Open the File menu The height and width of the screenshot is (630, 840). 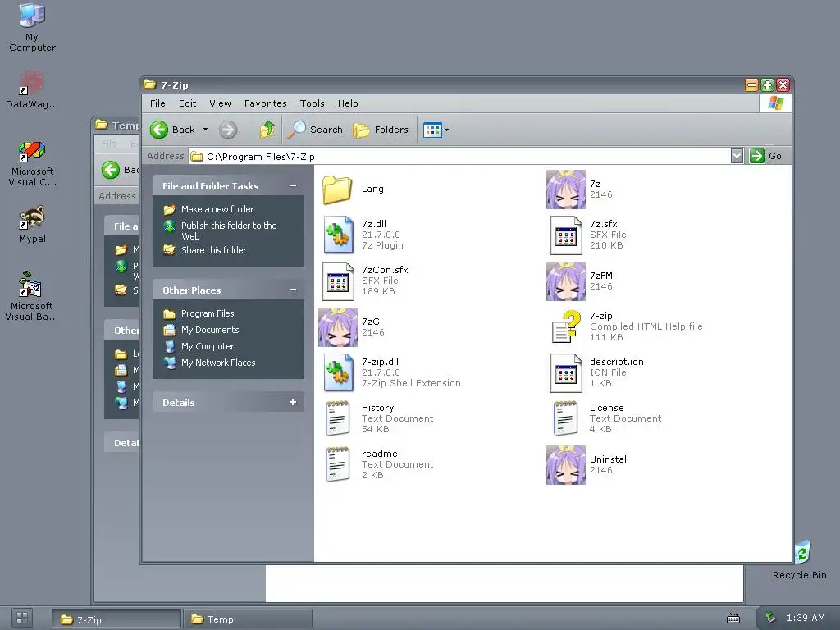[157, 103]
